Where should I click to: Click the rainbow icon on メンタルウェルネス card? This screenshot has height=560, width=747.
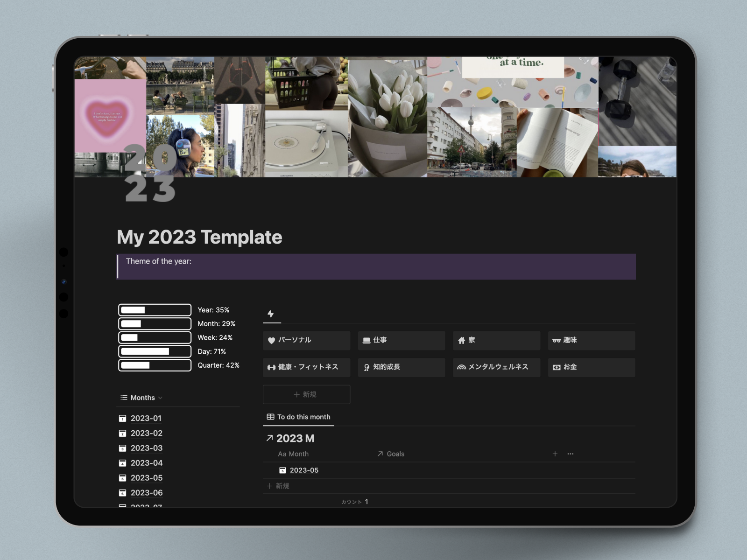[x=461, y=367]
